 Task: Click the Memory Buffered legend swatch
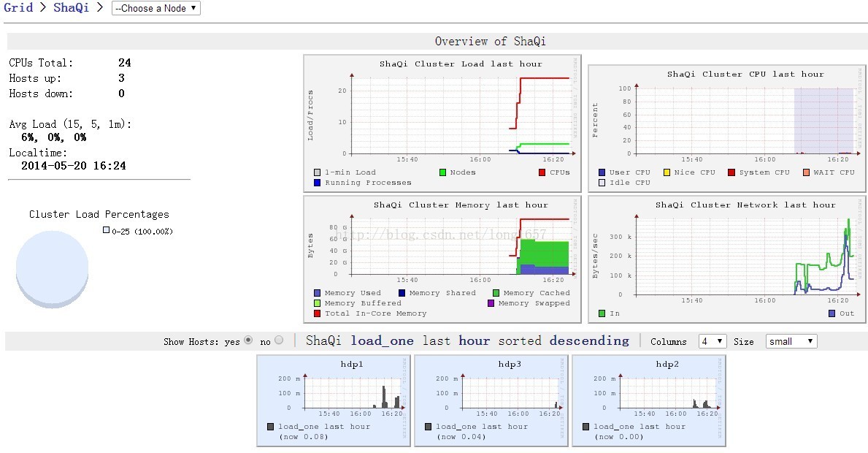pyautogui.click(x=318, y=303)
